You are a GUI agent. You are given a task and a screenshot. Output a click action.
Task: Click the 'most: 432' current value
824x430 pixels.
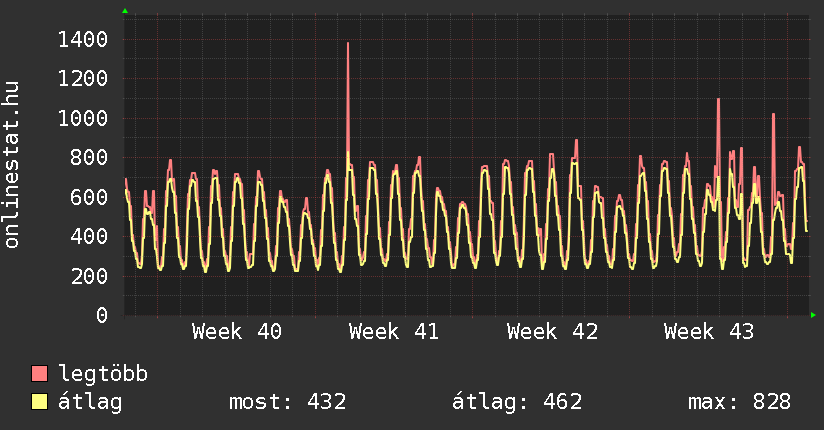click(x=287, y=403)
